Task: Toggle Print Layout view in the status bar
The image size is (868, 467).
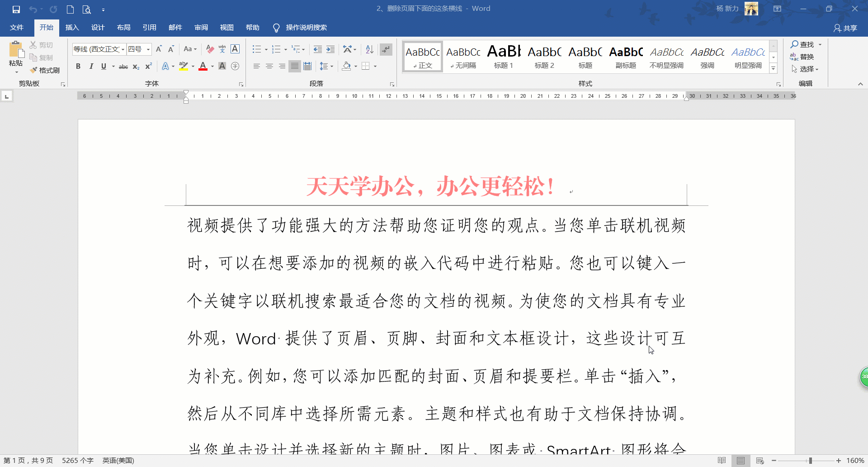Action: tap(741, 461)
